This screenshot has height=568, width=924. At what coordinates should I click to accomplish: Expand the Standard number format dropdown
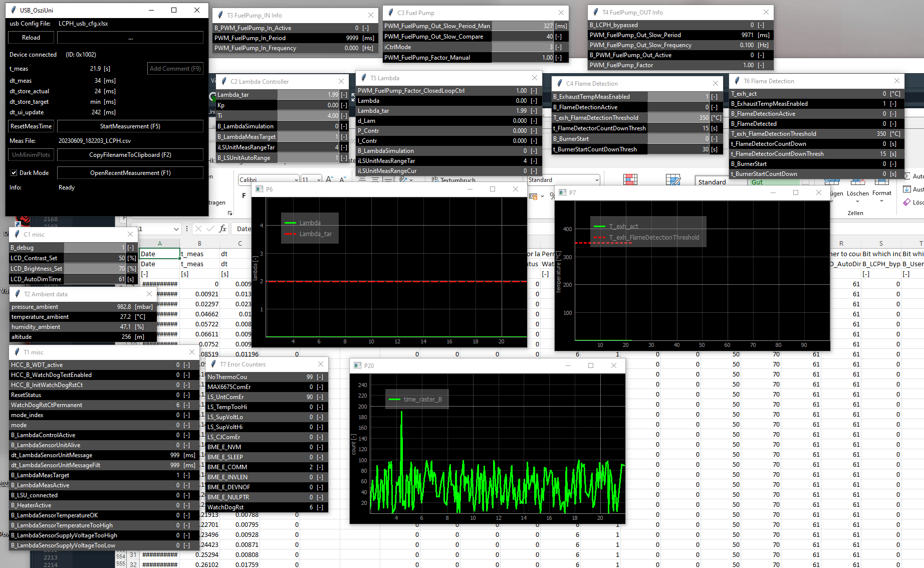click(596, 180)
